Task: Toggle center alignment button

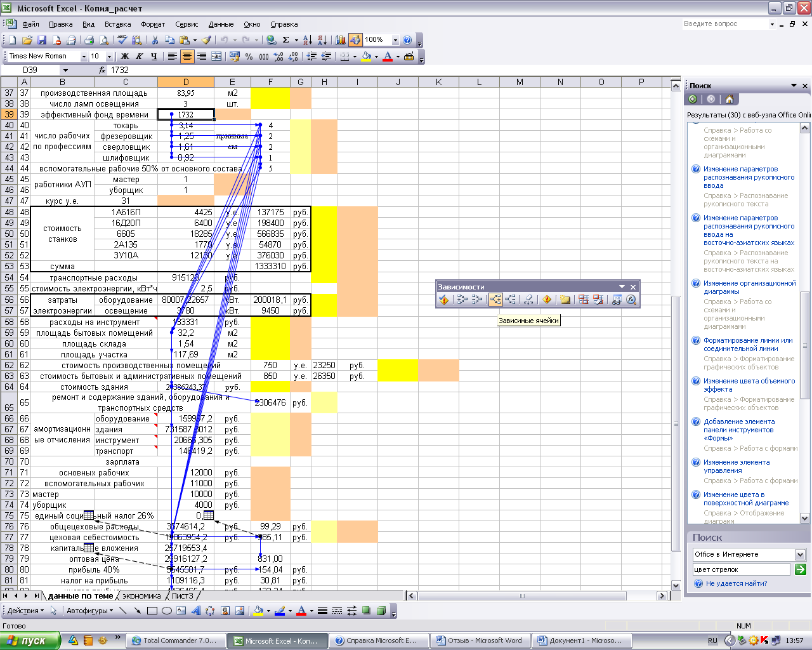Action: pos(187,56)
